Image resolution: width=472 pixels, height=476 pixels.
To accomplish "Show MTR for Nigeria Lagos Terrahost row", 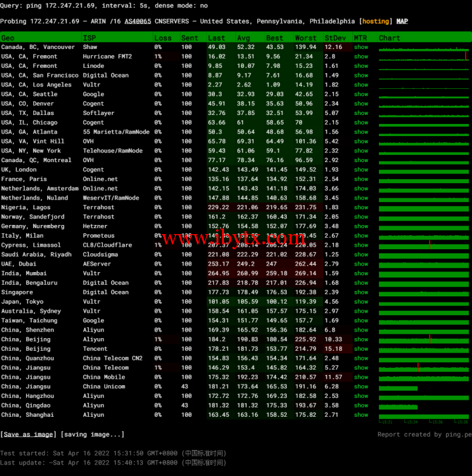I will 361,207.
